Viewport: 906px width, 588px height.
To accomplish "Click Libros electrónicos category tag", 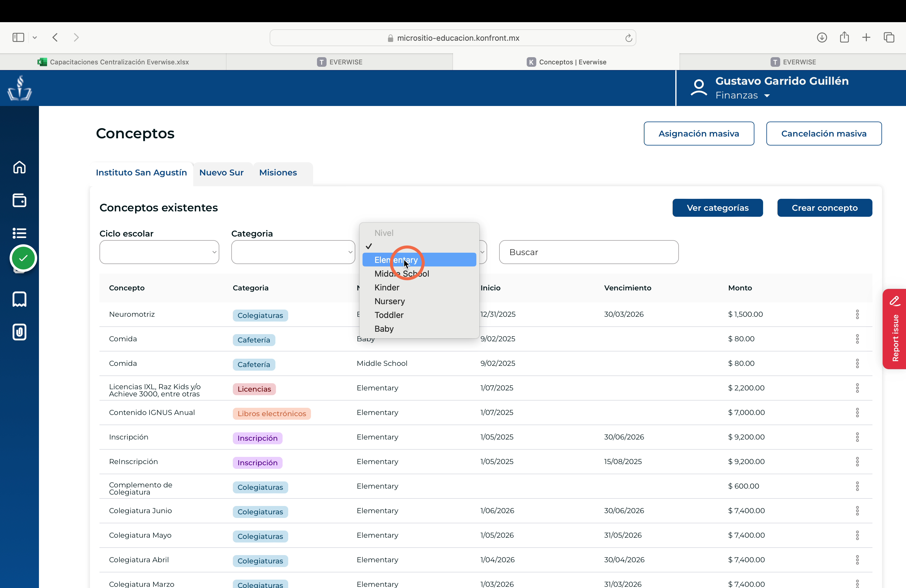I will click(272, 413).
